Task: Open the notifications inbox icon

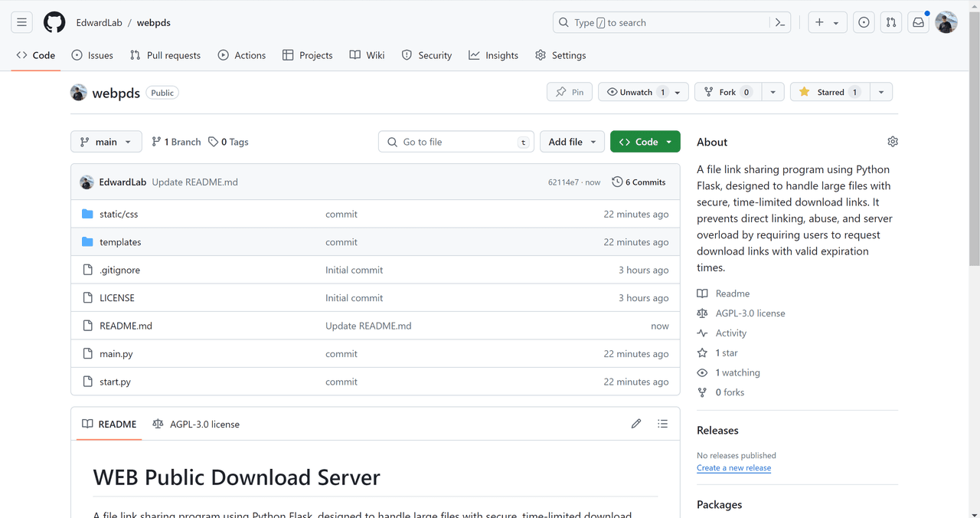Action: 918,23
